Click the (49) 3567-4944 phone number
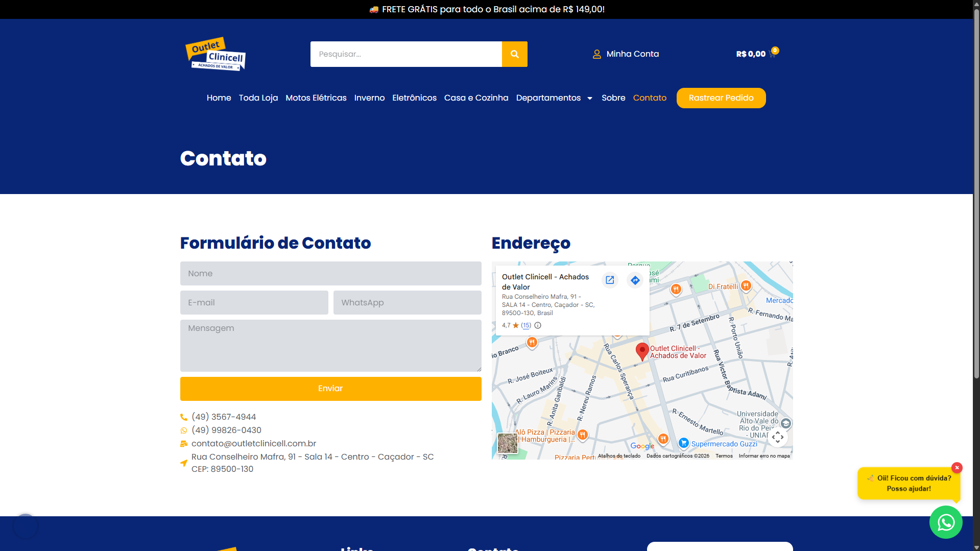The image size is (980, 551). point(224,417)
